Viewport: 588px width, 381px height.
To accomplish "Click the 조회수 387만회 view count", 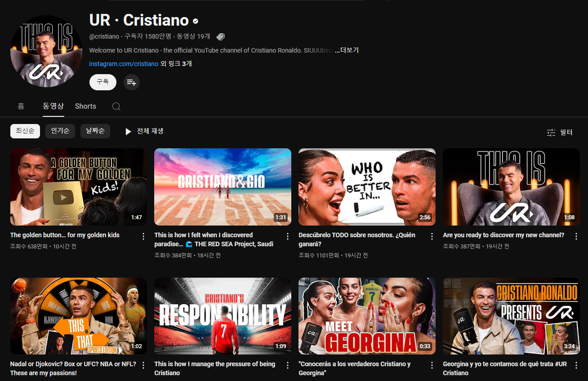I will [x=463, y=247].
